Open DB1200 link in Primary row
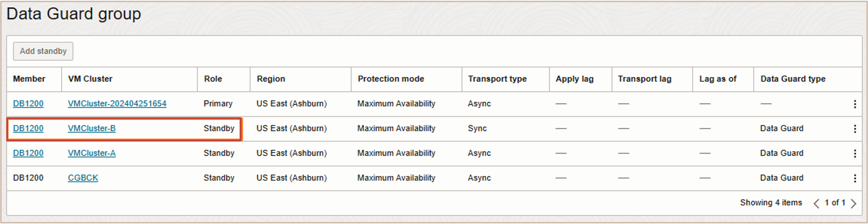Viewport: 868px width, 224px height. click(28, 104)
